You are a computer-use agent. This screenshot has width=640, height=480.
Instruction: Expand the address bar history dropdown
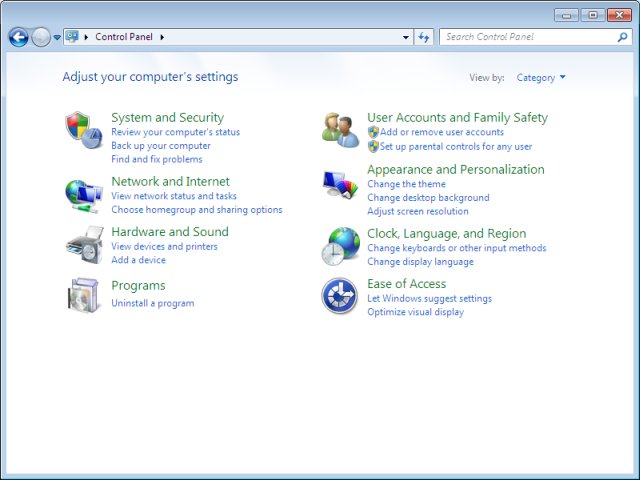click(x=406, y=37)
